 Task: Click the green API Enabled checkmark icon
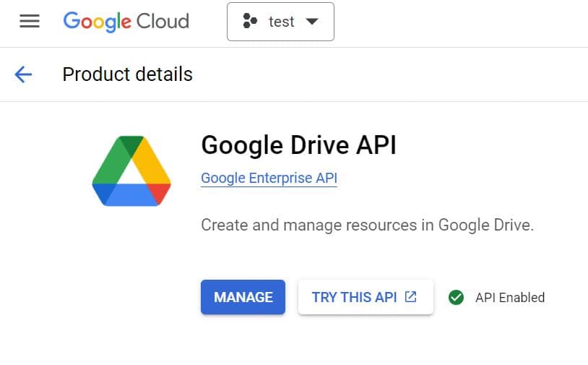click(x=456, y=298)
